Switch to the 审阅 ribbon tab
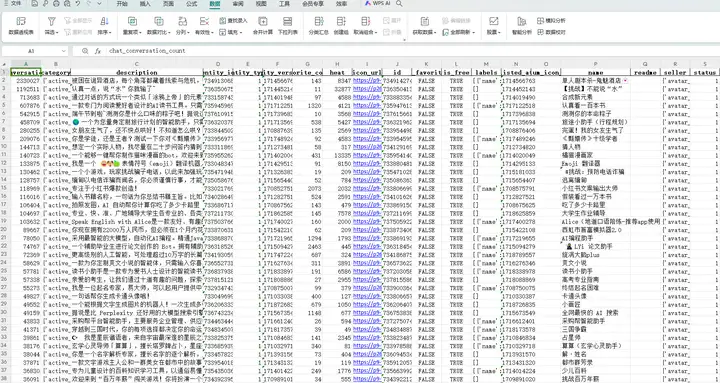Screen dimensions: 720x383 point(238,4)
